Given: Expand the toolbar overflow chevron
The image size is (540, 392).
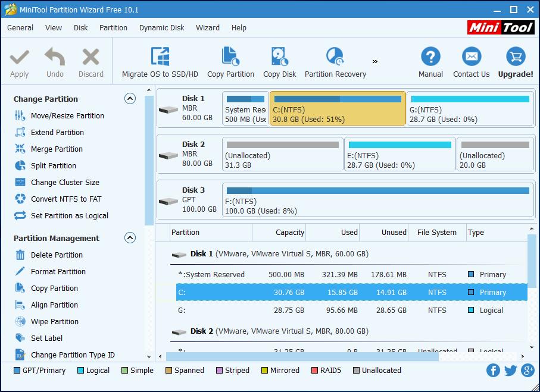Looking at the screenshot, I should (x=375, y=61).
